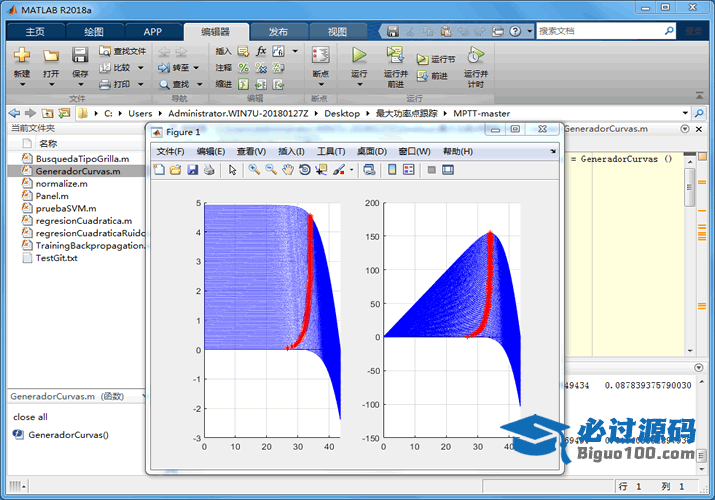Click MPTT-master in the folder path
The width and height of the screenshot is (715, 500).
click(x=482, y=113)
